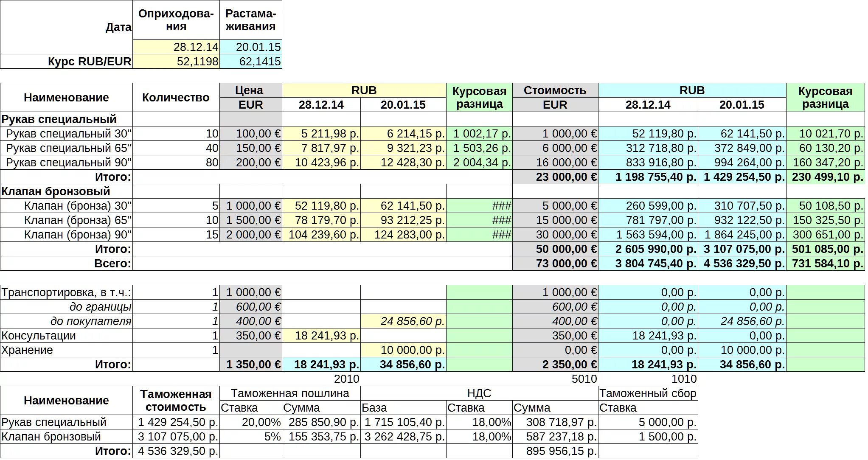The image size is (868, 460).
Task: Click the 'Клапан (бронза) 30"' row label
Action: (67, 206)
